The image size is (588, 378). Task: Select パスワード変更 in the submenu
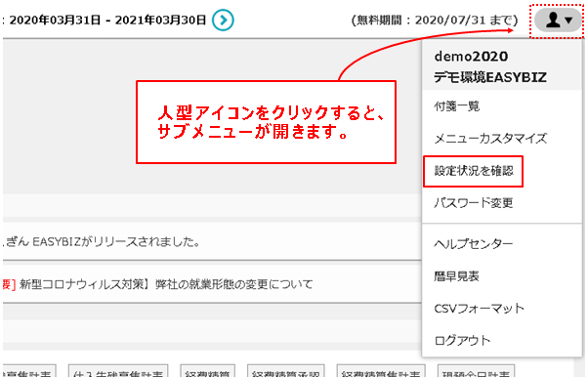coord(474,203)
